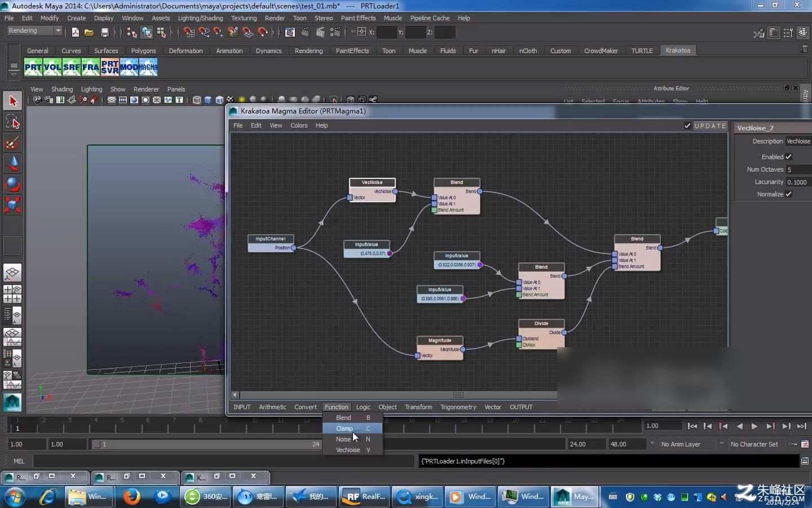Image resolution: width=812 pixels, height=508 pixels.
Task: Open the Rendering menu set dropdown
Action: [34, 30]
